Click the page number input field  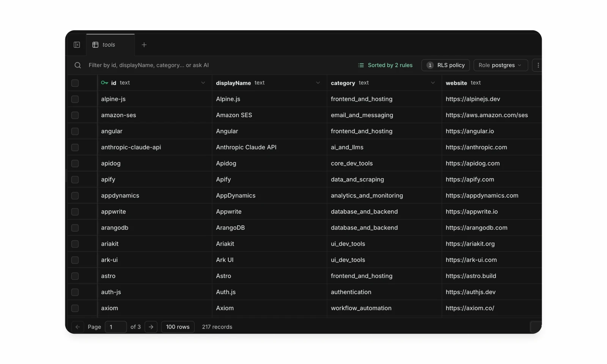click(116, 327)
